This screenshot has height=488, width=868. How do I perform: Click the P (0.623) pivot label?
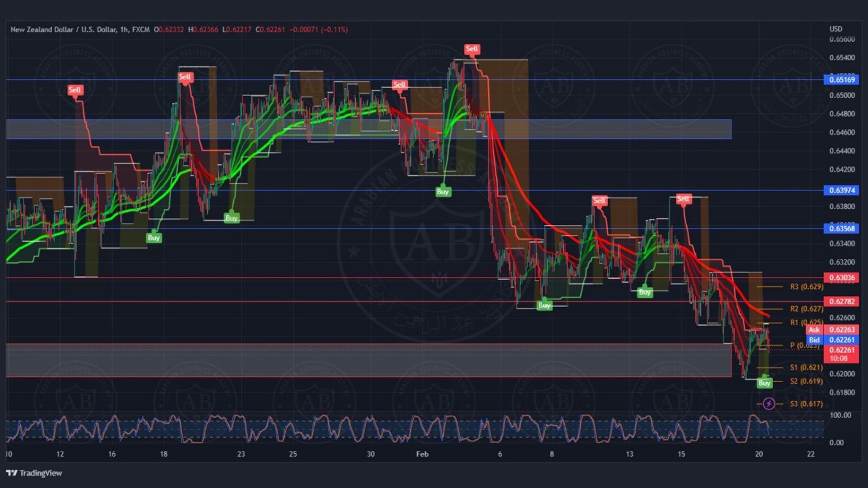(805, 345)
